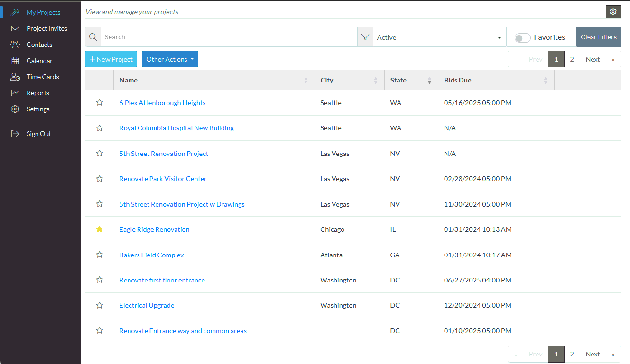The height and width of the screenshot is (364, 630).
Task: Click into the Search input field
Action: pos(229,37)
